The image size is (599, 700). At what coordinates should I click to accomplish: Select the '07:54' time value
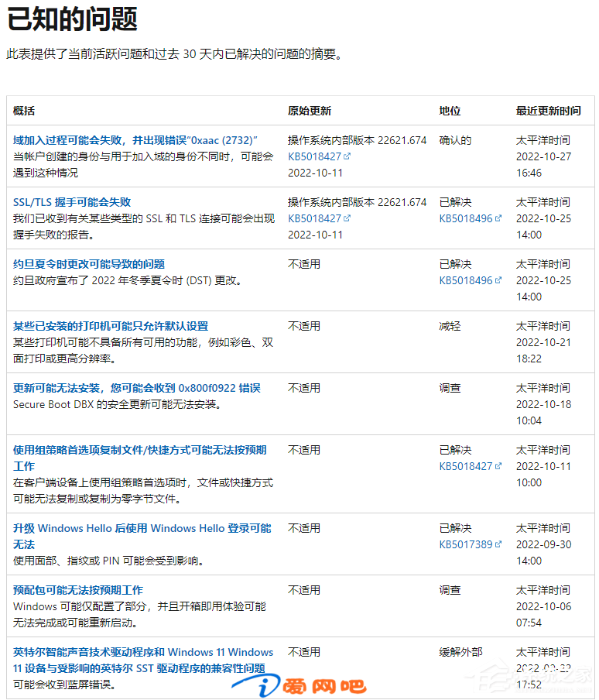(x=529, y=623)
